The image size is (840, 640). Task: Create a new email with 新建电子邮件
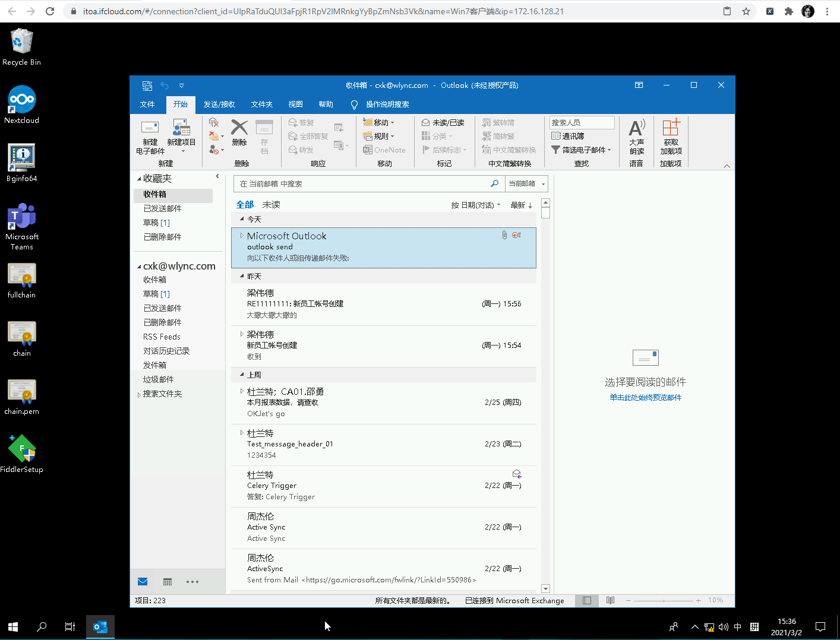point(150,137)
